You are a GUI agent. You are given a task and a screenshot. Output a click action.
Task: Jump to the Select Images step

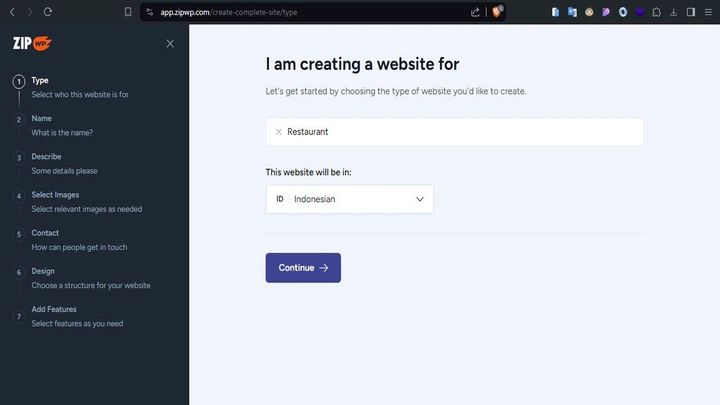pos(55,195)
